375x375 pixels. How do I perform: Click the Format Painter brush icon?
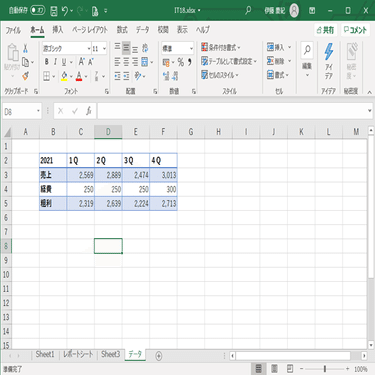[x=25, y=76]
